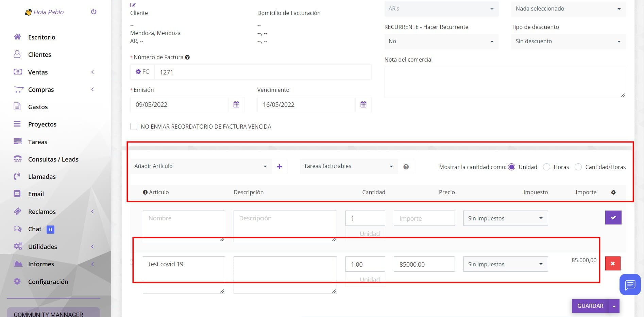Viewport: 644px width, 317px height.
Task: Open the Añadir Artículo dropdown
Action: click(201, 166)
